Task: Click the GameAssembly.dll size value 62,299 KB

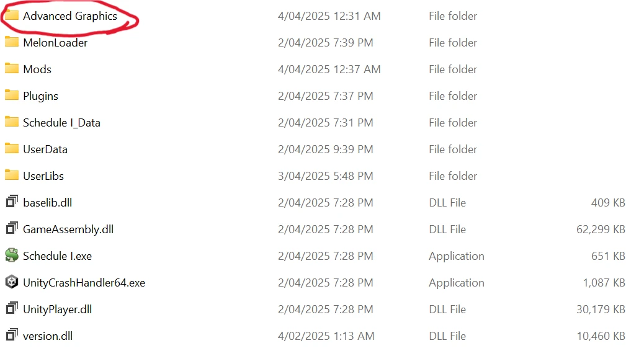Action: click(x=601, y=229)
